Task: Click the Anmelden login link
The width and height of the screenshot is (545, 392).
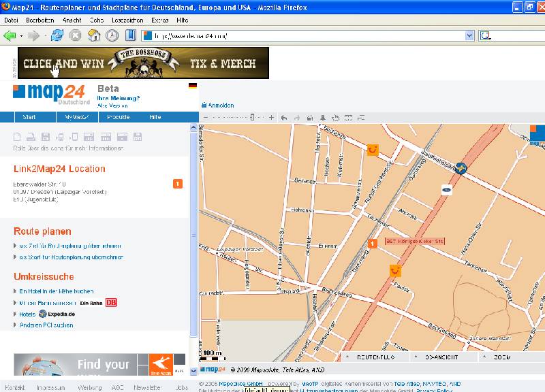Action: pos(220,105)
